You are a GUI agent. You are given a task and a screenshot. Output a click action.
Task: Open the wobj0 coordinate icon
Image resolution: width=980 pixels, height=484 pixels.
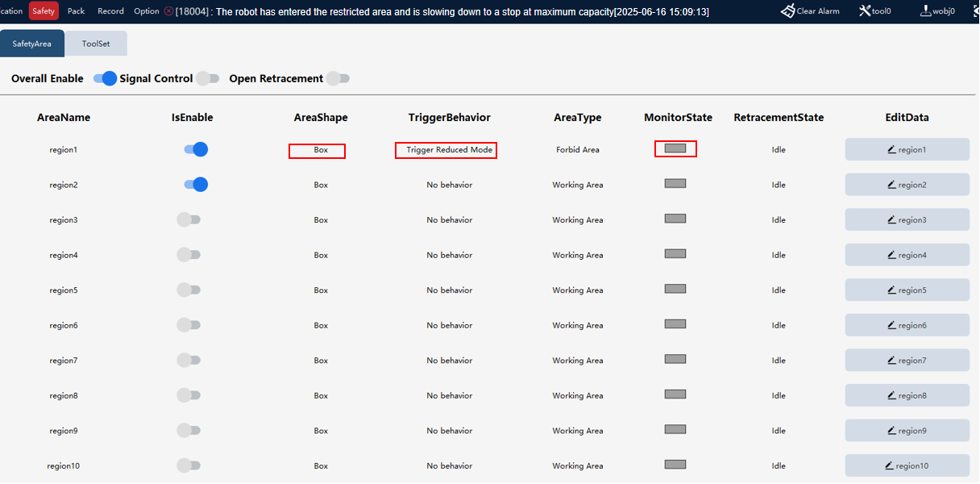pyautogui.click(x=925, y=10)
